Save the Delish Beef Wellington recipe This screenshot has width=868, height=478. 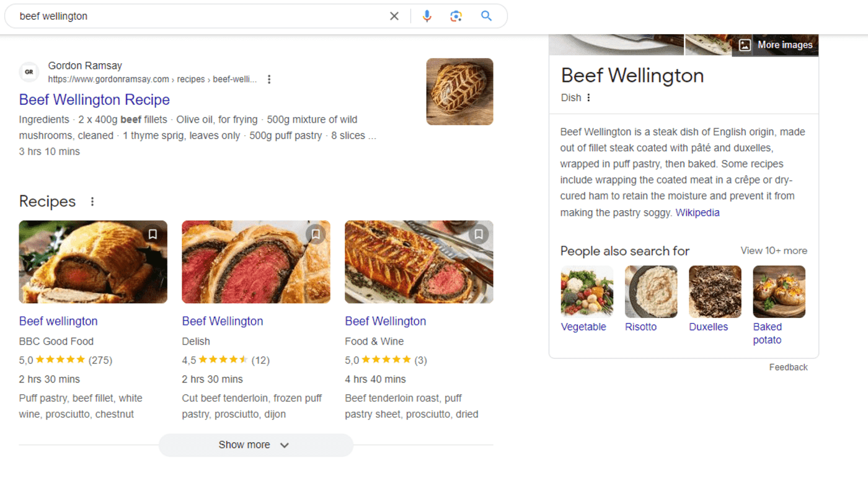(316, 234)
